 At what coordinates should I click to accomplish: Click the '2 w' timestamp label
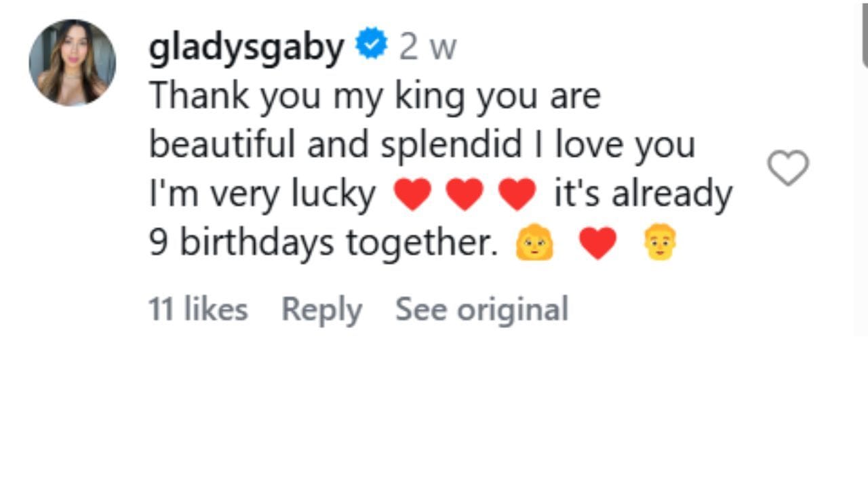pyautogui.click(x=429, y=46)
